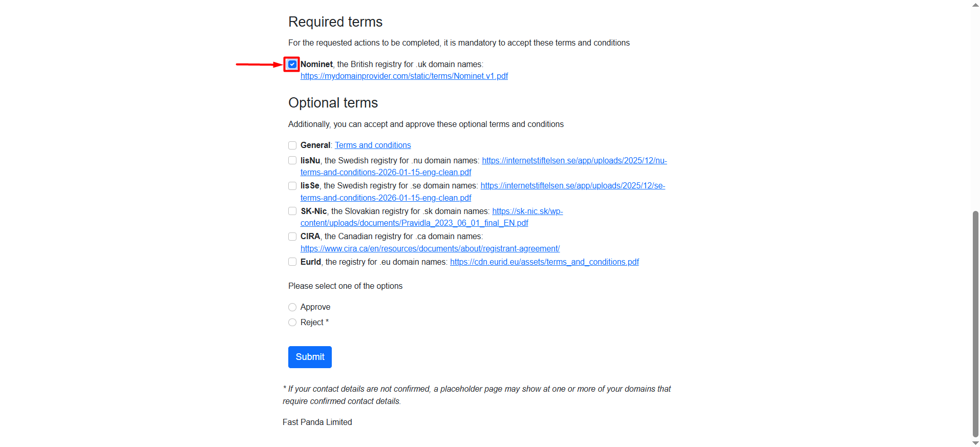
Task: Enable the IisSe .se registry checkbox
Action: point(292,186)
